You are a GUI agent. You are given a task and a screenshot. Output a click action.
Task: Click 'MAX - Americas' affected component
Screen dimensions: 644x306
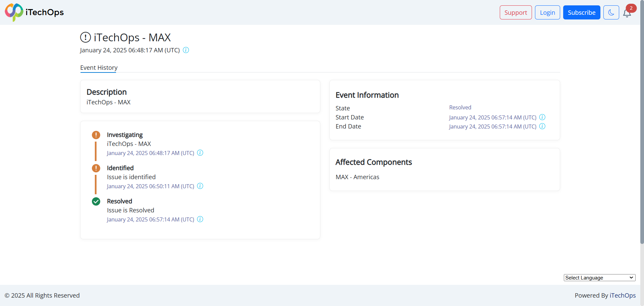point(357,177)
